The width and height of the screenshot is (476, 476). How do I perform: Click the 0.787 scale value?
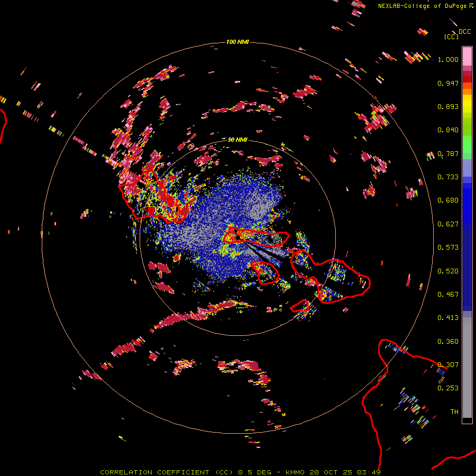[448, 153]
